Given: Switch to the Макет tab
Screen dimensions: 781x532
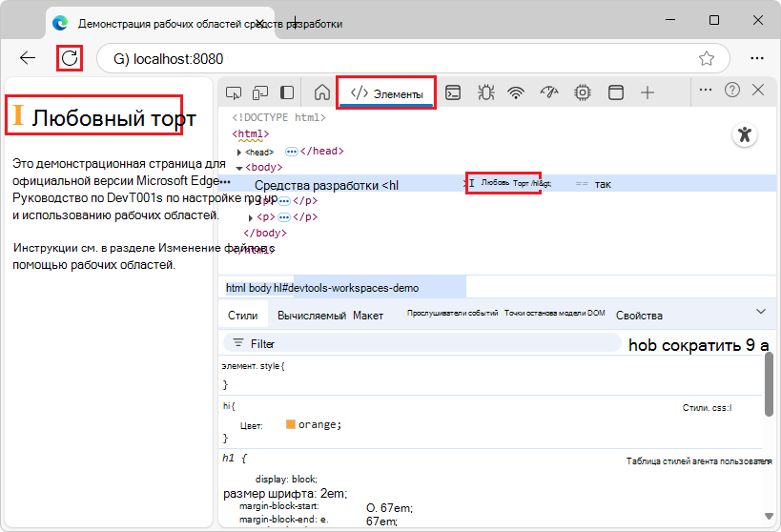Looking at the screenshot, I should pos(368,316).
